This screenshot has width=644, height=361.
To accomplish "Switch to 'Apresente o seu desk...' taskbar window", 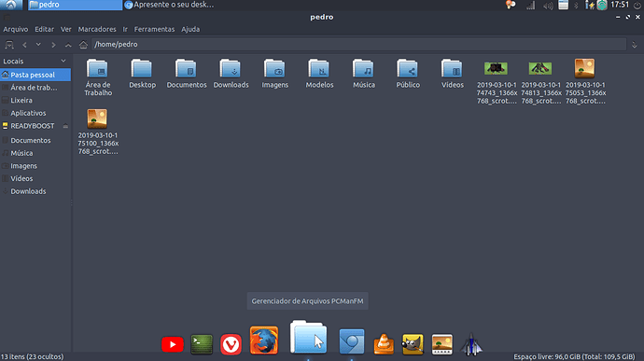I will click(x=169, y=5).
